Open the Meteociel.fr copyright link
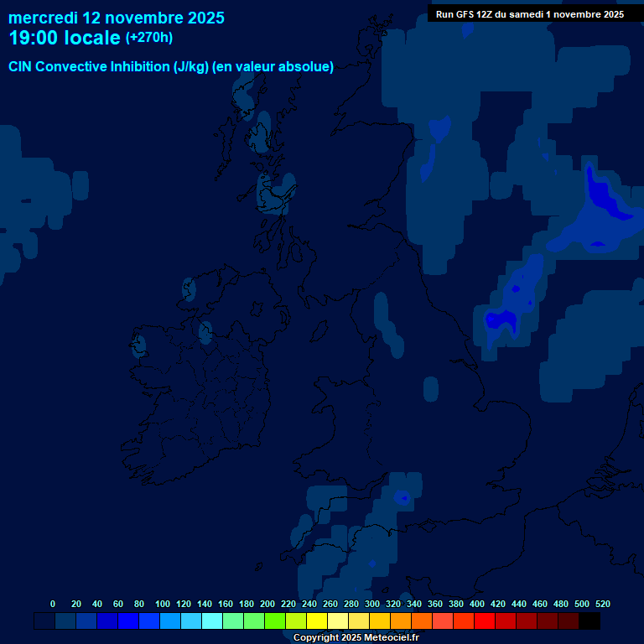Viewport: 644px width, 644px height. pos(356,637)
